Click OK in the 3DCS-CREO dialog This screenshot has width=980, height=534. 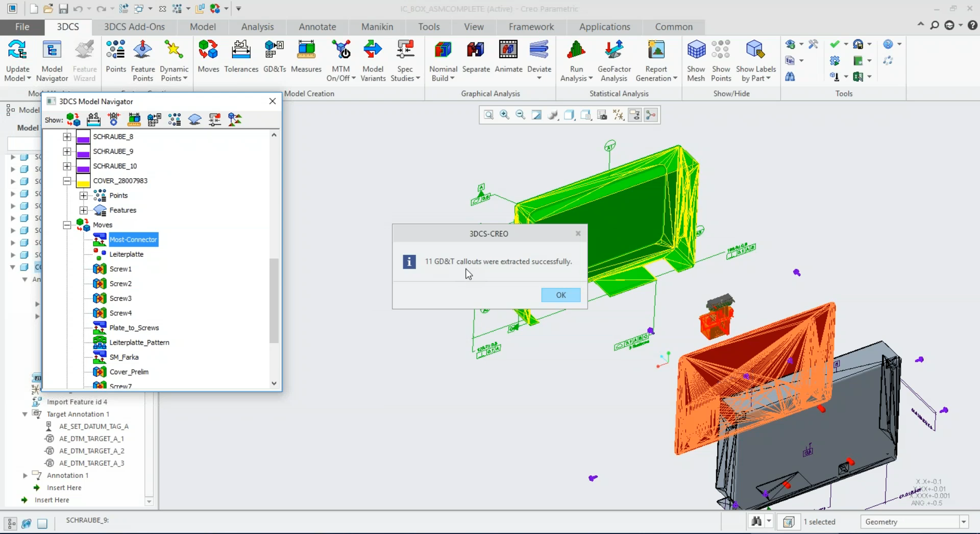pyautogui.click(x=560, y=295)
